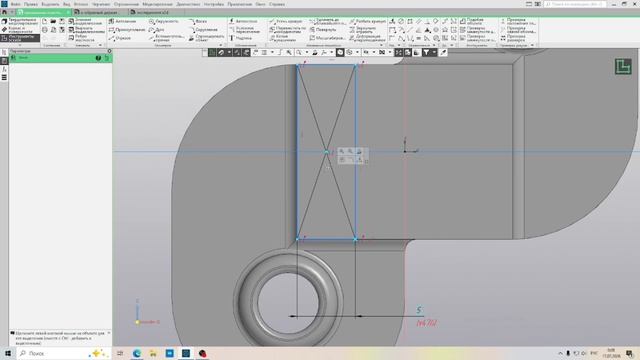Image resolution: width=640 pixels, height=360 pixels.
Task: Open the Файл menu
Action: click(x=16, y=4)
